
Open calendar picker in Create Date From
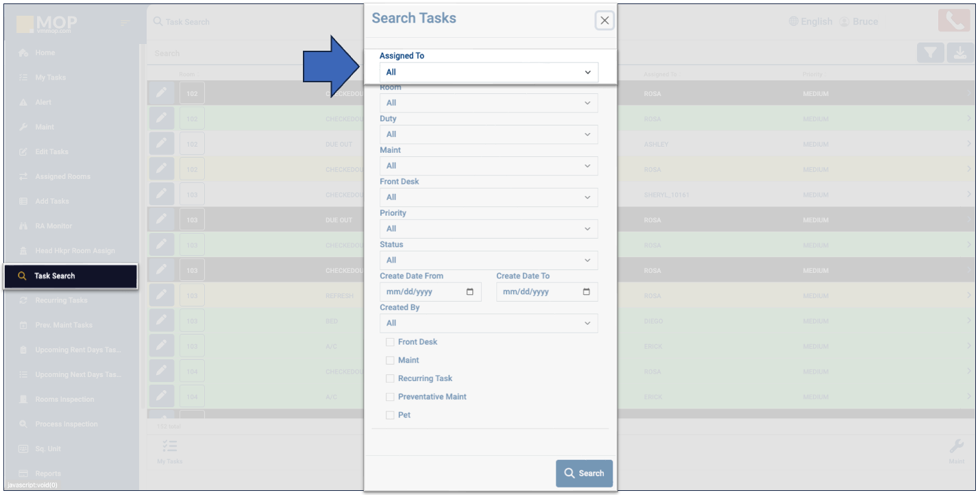point(469,291)
